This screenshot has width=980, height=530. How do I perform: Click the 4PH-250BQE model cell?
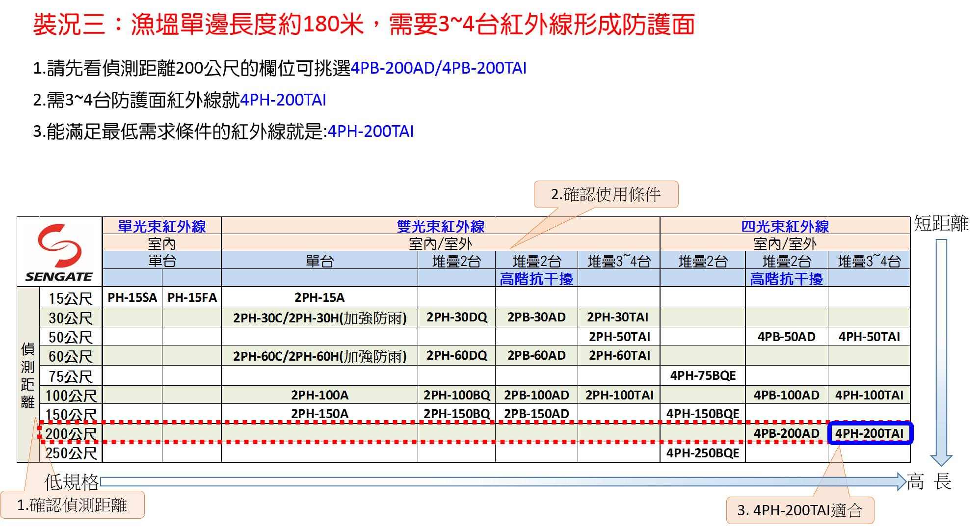(x=702, y=453)
